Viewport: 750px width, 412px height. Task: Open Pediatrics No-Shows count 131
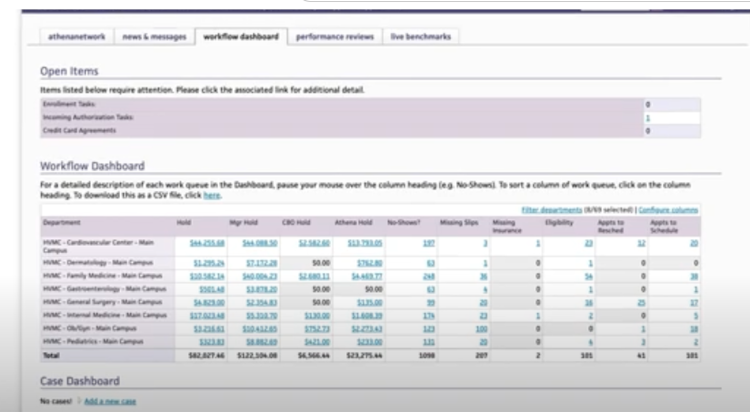point(429,342)
